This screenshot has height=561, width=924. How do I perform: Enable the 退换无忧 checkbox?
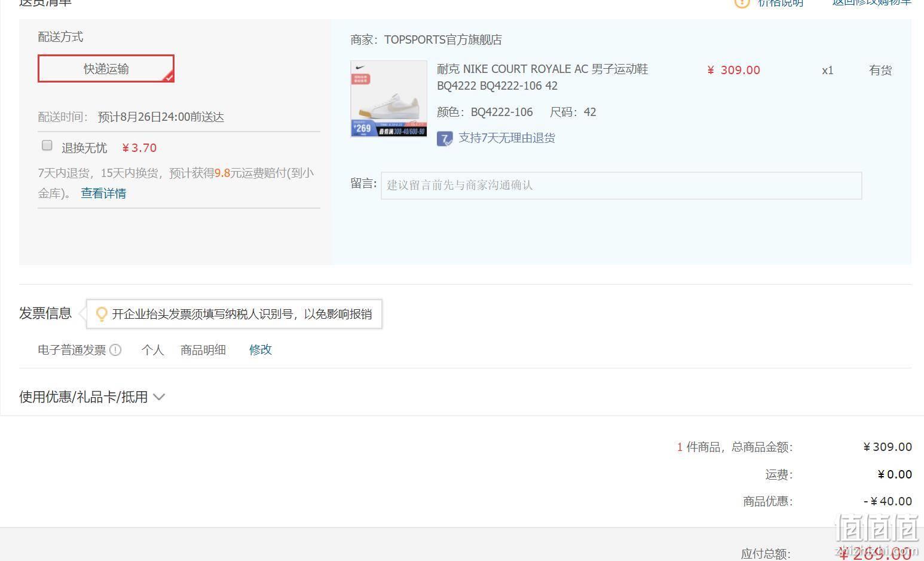tap(47, 145)
